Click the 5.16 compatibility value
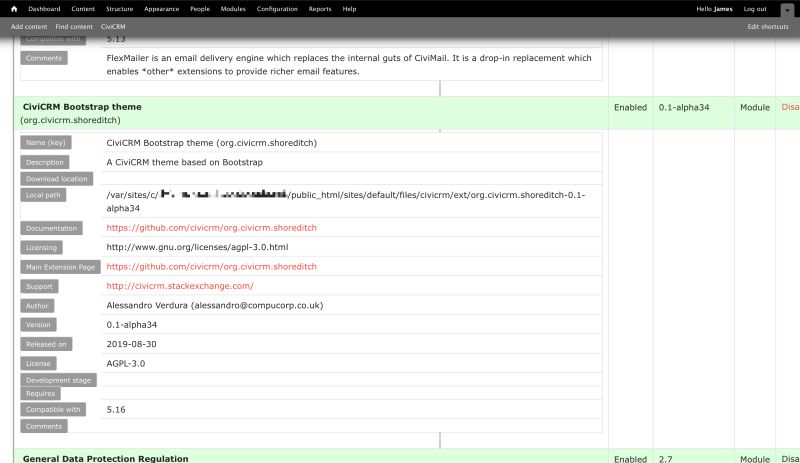The width and height of the screenshot is (800, 463). [116, 409]
